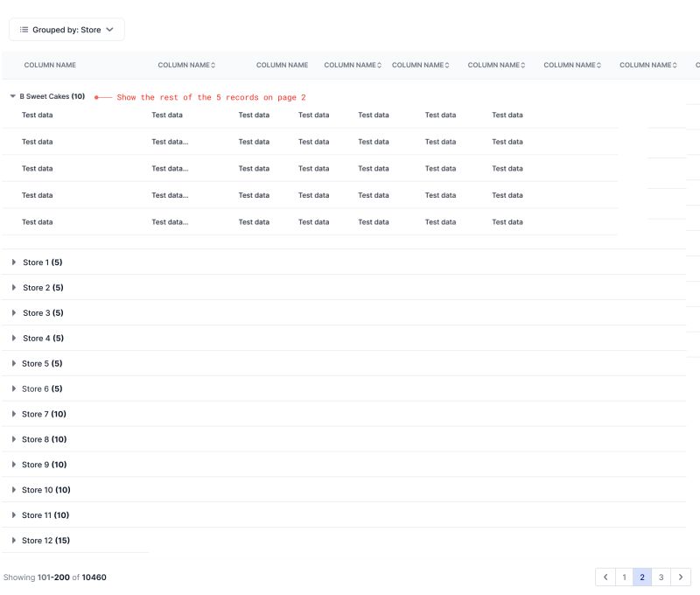
Task: Select the currently active page 2 button
Action: tap(642, 577)
